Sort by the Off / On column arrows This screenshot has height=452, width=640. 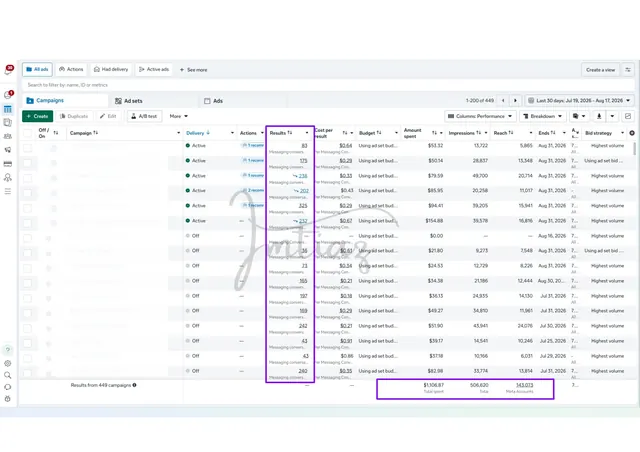[56, 133]
